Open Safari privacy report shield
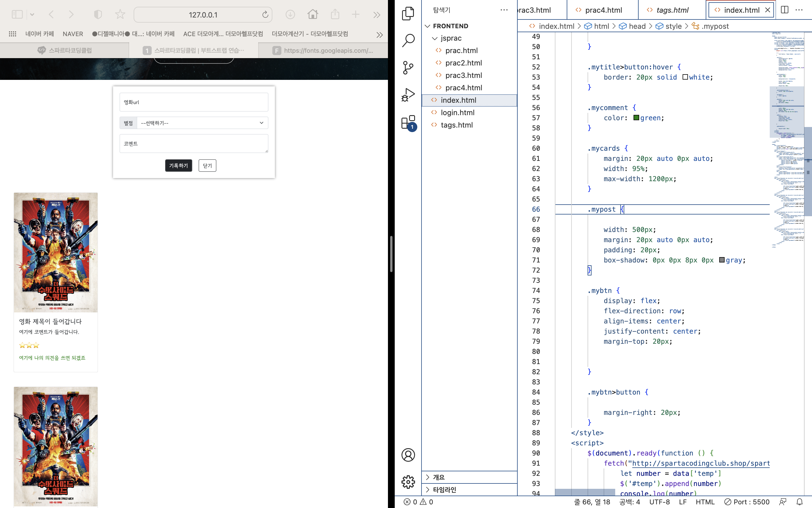The image size is (812, 508). click(98, 14)
